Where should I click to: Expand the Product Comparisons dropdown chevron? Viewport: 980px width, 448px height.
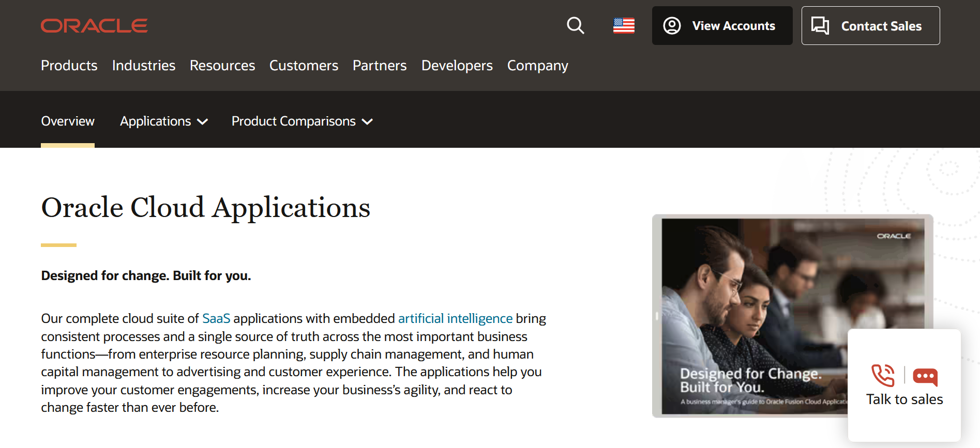tap(367, 122)
